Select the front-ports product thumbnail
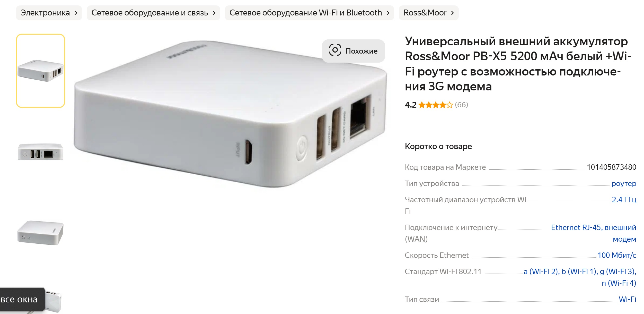Viewport: 644px width, 314px height. click(x=40, y=152)
